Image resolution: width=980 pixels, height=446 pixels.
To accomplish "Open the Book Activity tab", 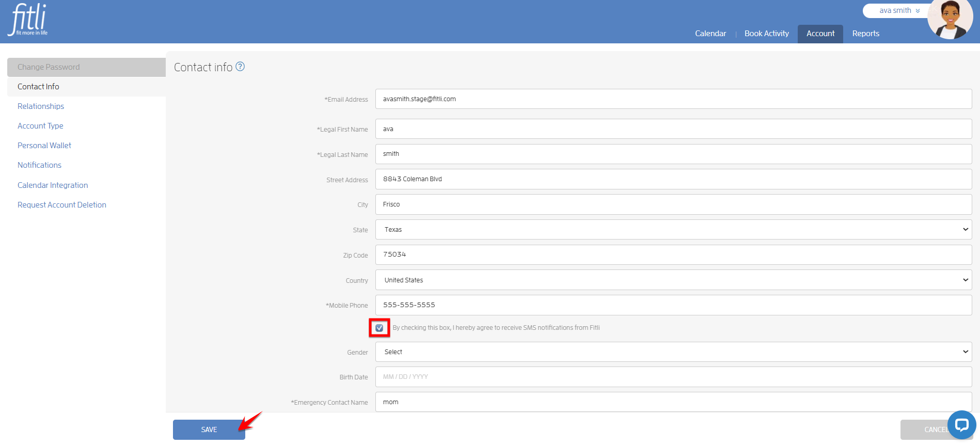I will click(x=767, y=34).
